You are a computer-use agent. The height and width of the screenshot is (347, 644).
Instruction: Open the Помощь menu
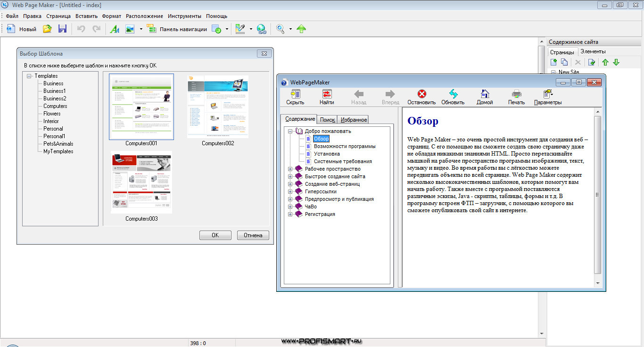tap(216, 16)
